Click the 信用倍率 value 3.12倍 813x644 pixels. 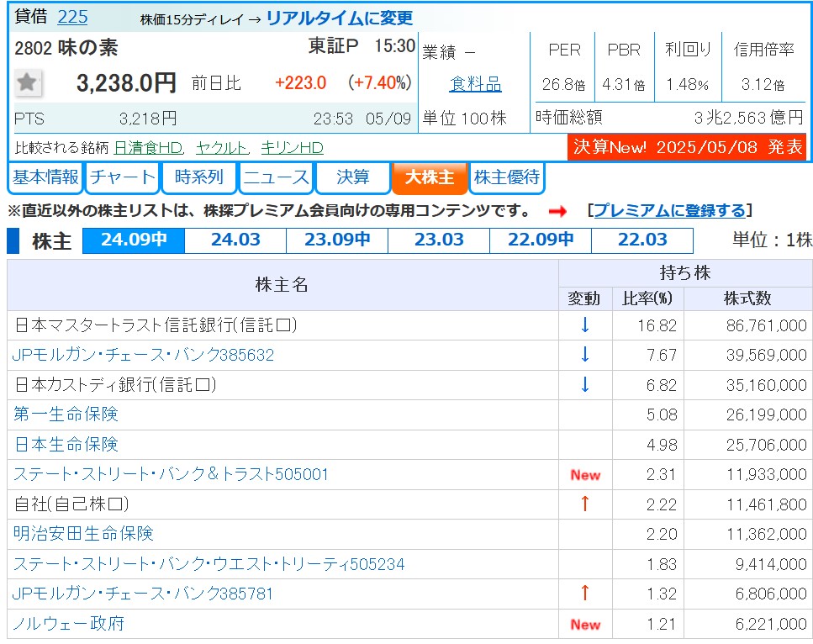coord(763,84)
